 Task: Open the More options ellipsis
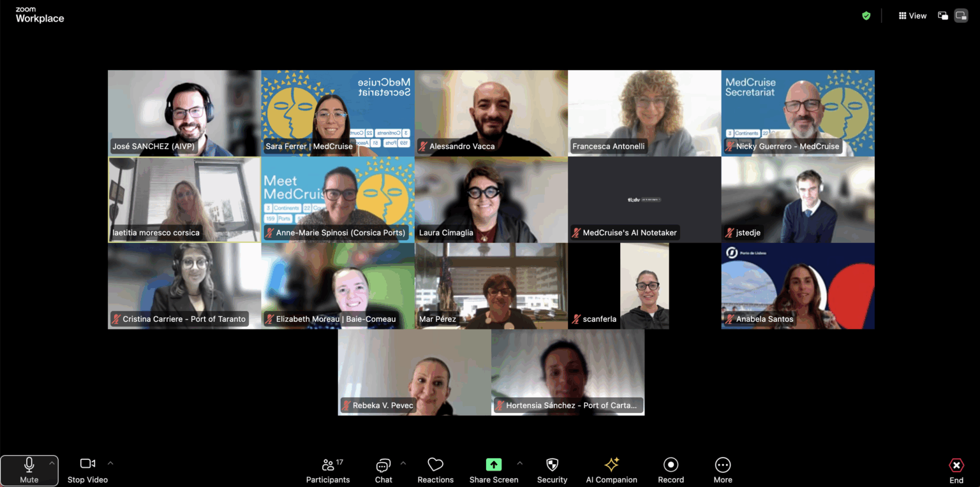(723, 470)
